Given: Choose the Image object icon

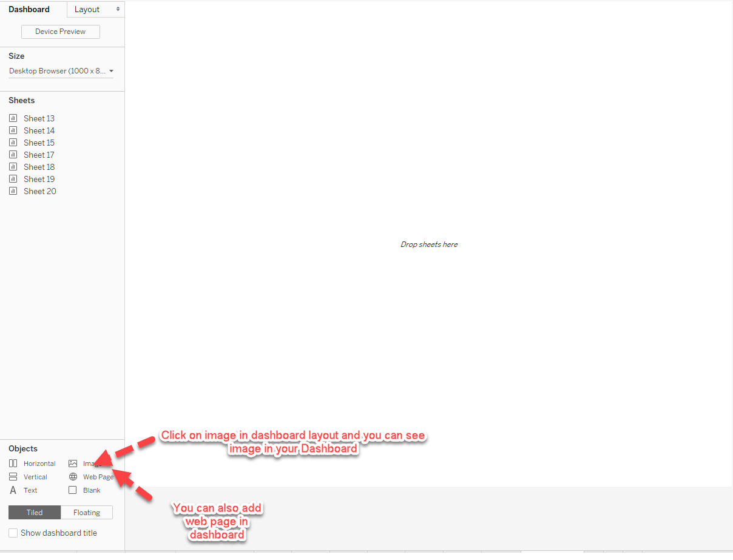Looking at the screenshot, I should 73,464.
